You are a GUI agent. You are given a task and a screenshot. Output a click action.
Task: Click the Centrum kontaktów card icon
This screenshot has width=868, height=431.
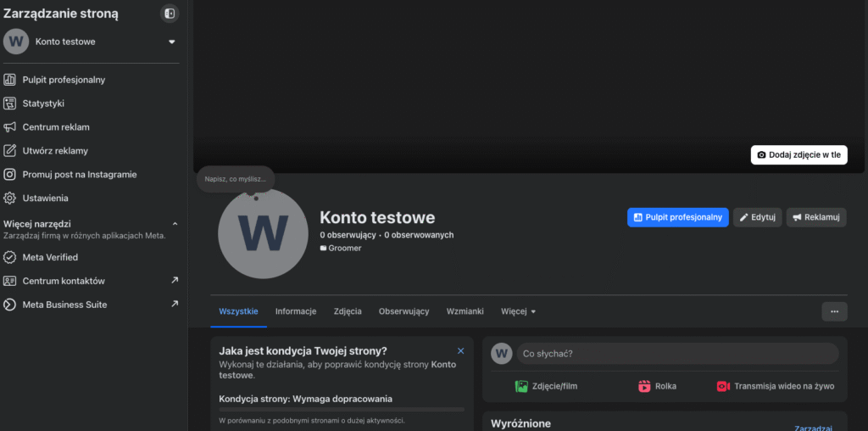coord(9,281)
